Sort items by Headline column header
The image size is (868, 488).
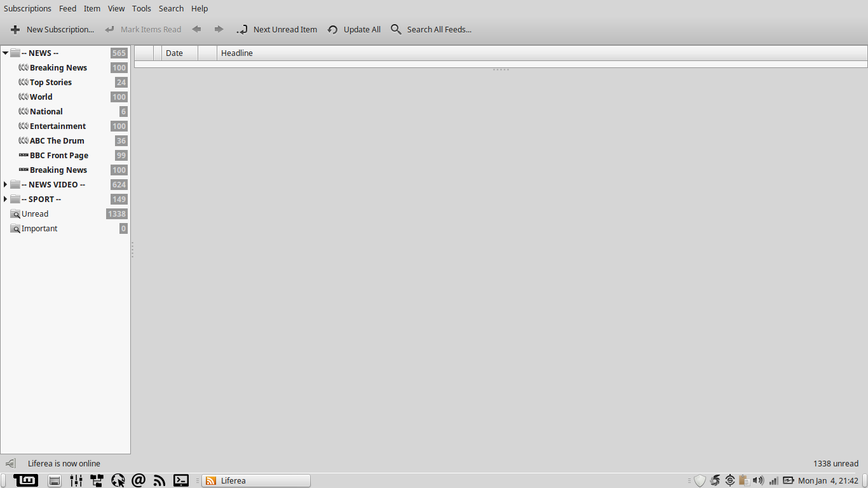(542, 53)
